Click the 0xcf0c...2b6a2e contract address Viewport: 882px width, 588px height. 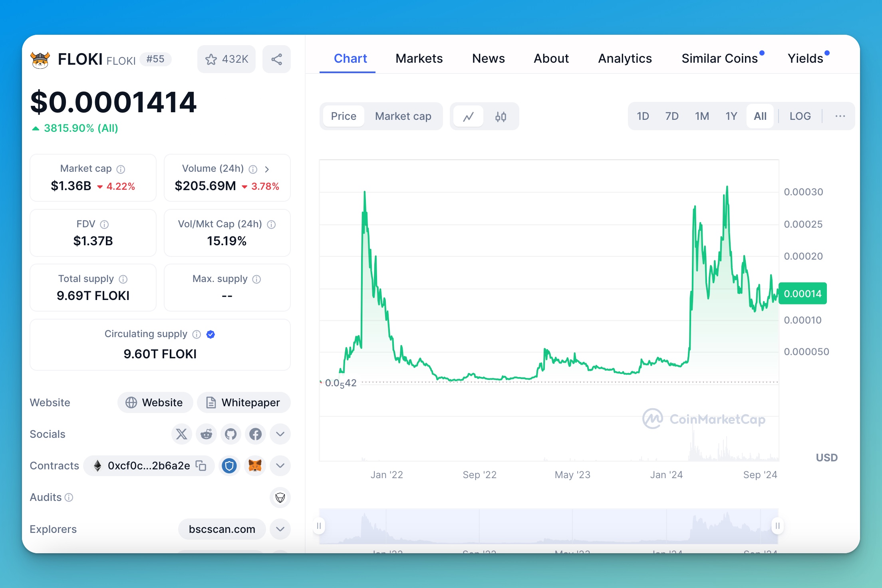click(149, 466)
